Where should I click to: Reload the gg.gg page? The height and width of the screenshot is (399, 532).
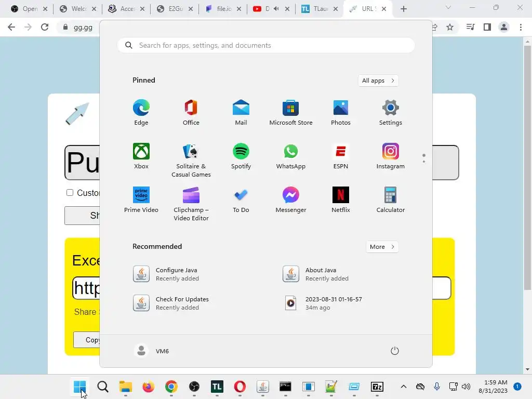pos(45,27)
